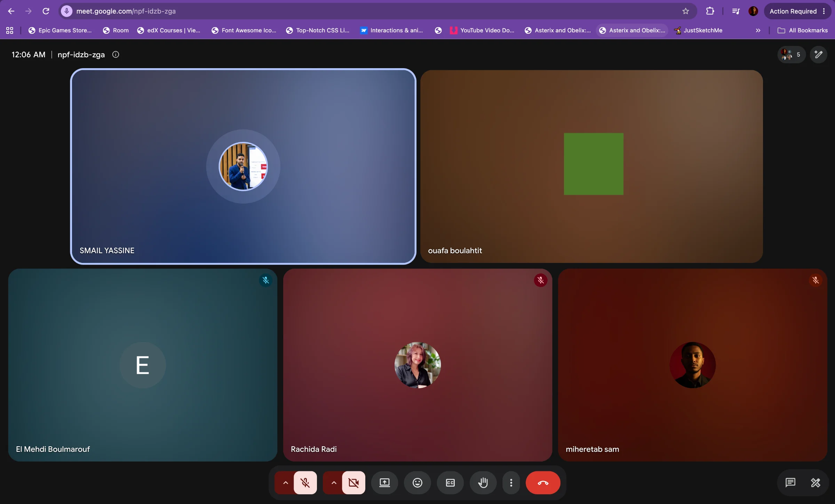Leave the call
835x504 pixels.
543,483
